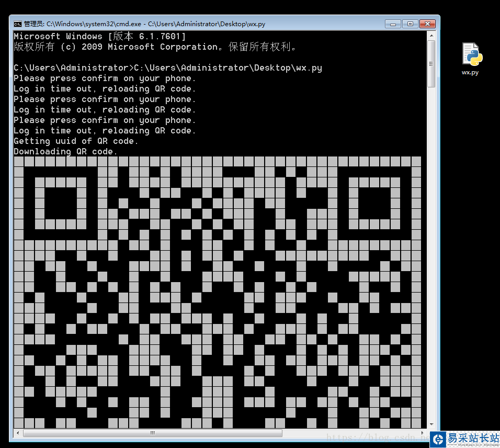Minimize the cmd.exe window
500x448 pixels.
tap(393, 24)
